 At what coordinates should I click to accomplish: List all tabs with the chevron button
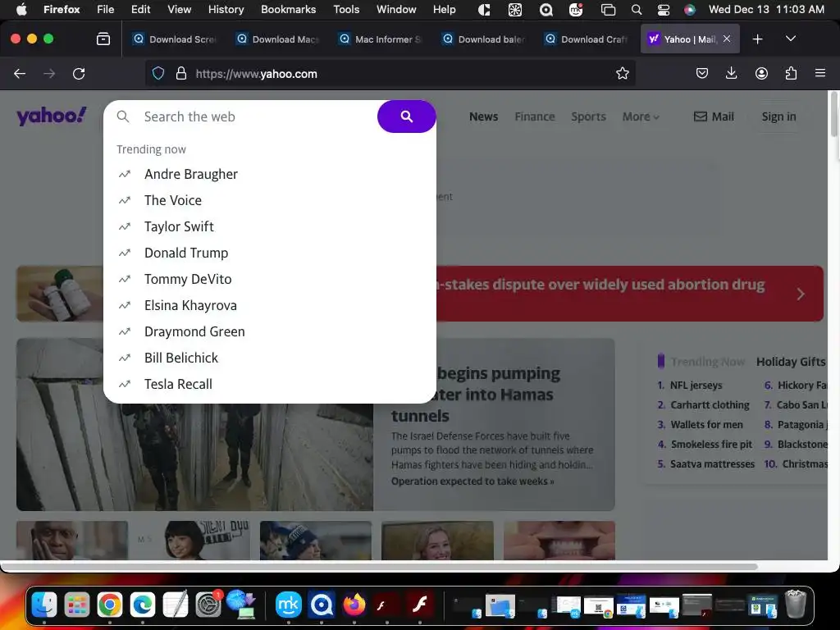(790, 39)
